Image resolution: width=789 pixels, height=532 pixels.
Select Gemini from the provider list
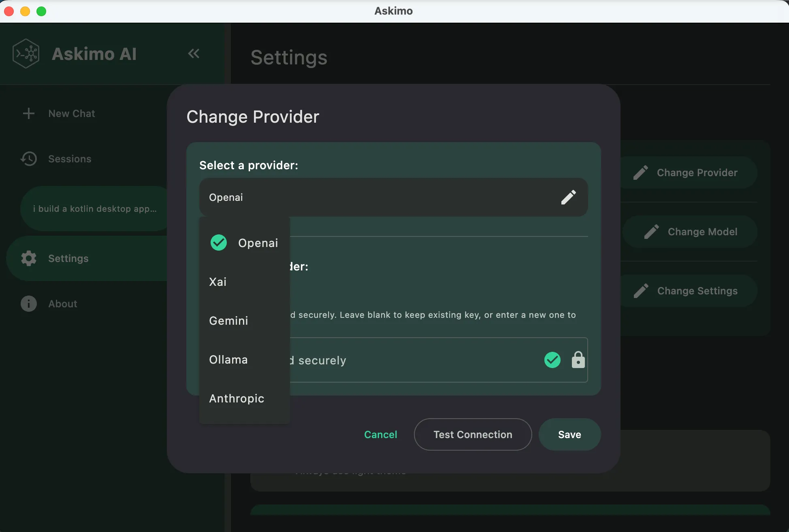coord(228,320)
